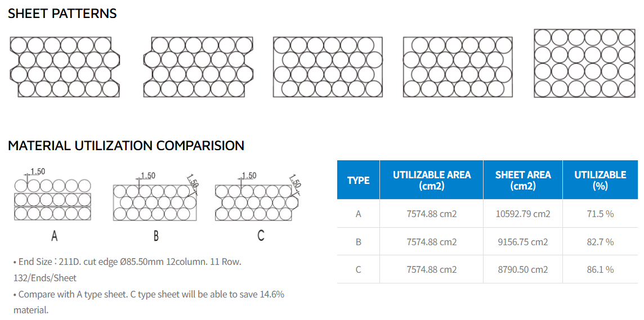Click the type B utilization diagram
Viewport: 644px width, 320px height.
[x=155, y=202]
